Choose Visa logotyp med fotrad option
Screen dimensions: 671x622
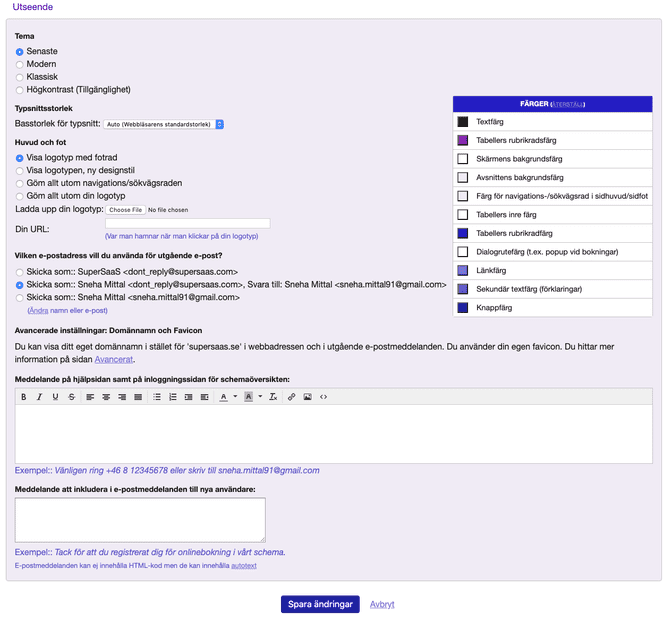[19, 158]
